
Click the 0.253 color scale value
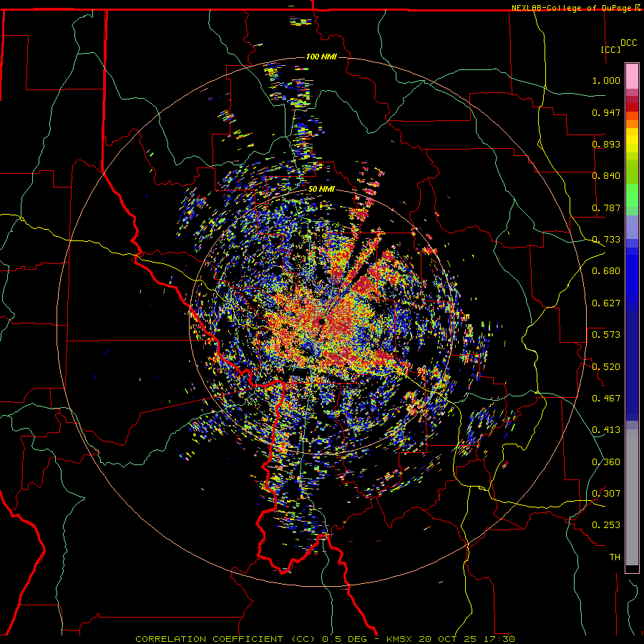[606, 525]
